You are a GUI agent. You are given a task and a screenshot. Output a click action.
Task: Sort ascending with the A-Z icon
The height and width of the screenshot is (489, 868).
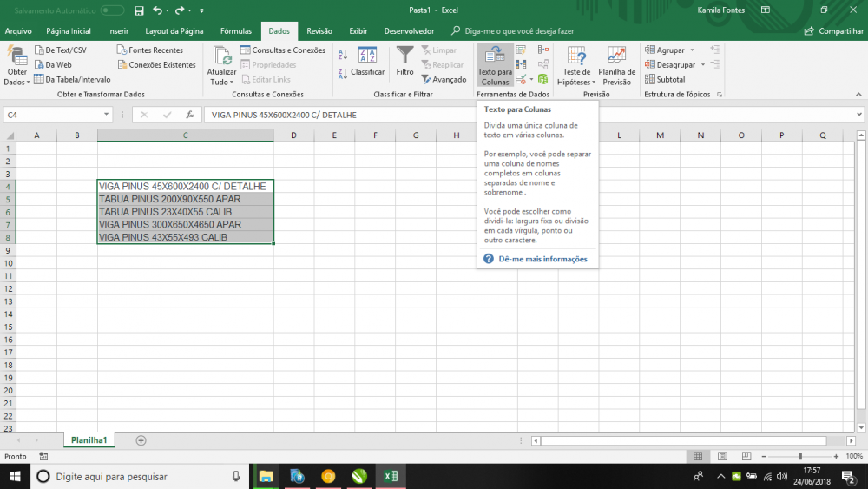pyautogui.click(x=342, y=54)
